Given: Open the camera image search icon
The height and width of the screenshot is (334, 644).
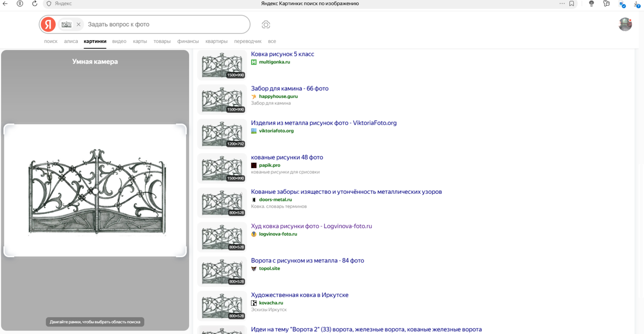Looking at the screenshot, I should click(266, 25).
